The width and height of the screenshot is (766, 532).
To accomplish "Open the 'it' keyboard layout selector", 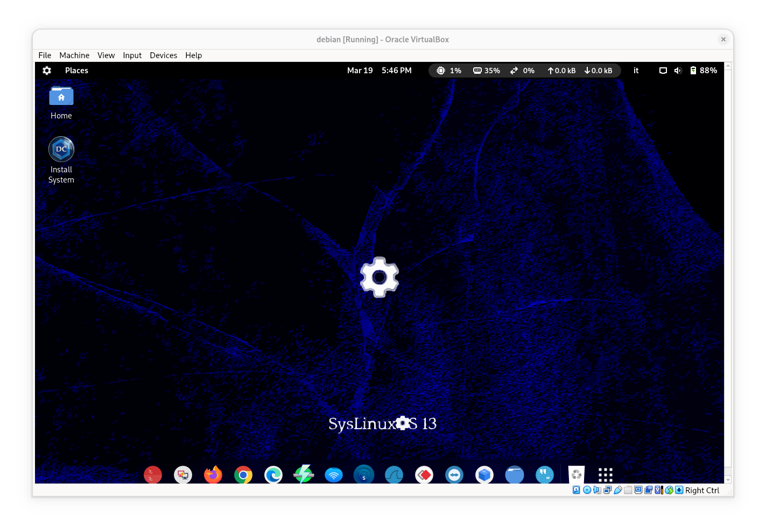I will [x=636, y=71].
